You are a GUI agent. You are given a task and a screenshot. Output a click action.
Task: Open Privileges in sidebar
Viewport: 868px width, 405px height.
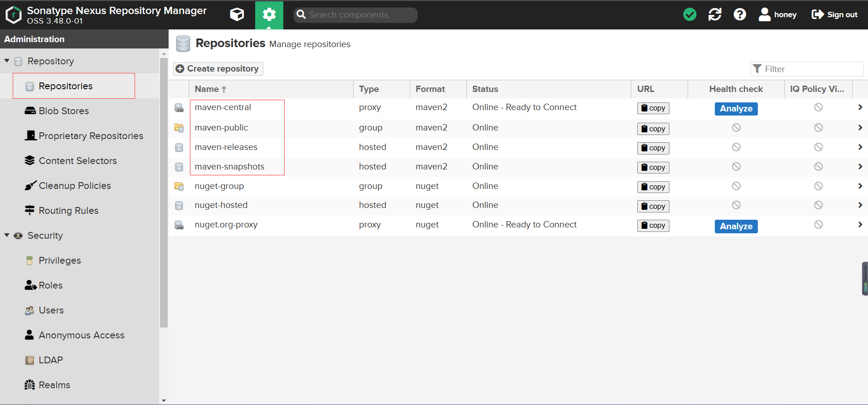click(59, 260)
